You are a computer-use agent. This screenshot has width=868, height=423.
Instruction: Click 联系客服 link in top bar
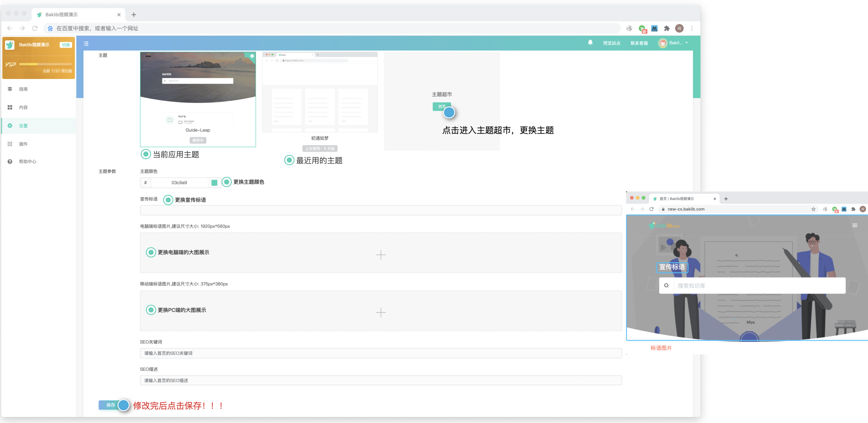click(639, 43)
